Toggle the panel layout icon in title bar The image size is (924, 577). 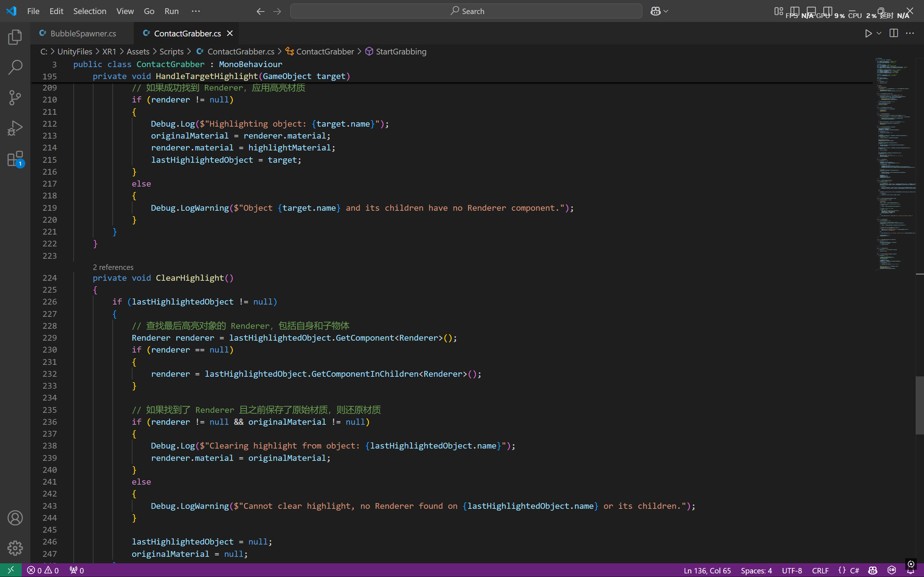point(811,11)
